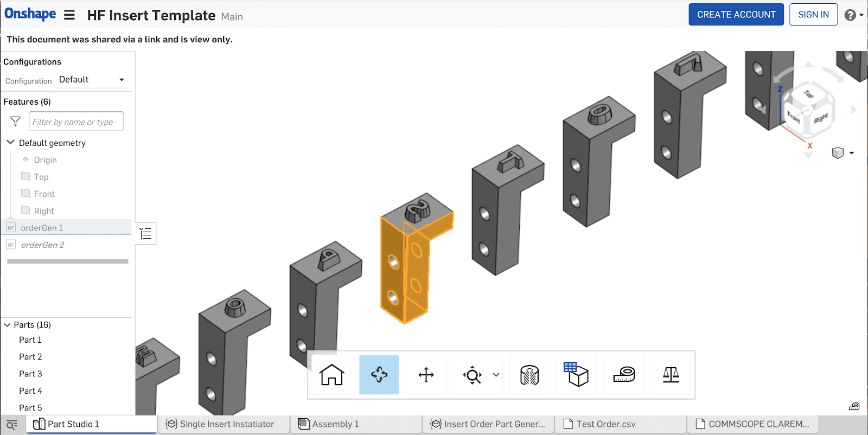Click the orderGen 2 feature icon
The width and height of the screenshot is (868, 435).
(x=11, y=245)
